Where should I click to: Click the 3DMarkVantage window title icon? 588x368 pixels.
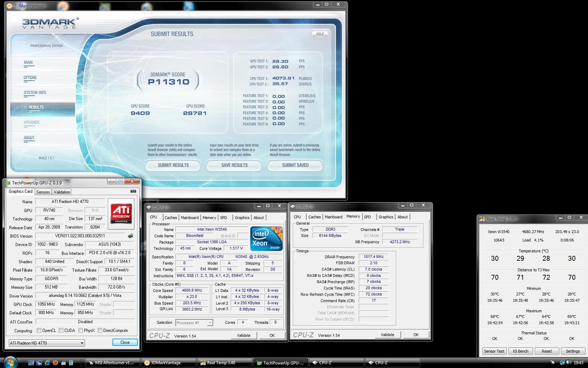pos(10,6)
